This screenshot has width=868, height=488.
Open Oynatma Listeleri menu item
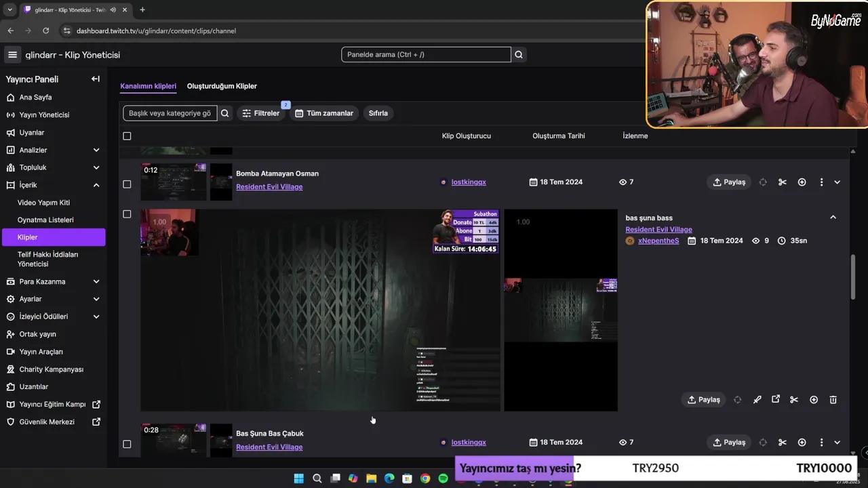click(45, 220)
